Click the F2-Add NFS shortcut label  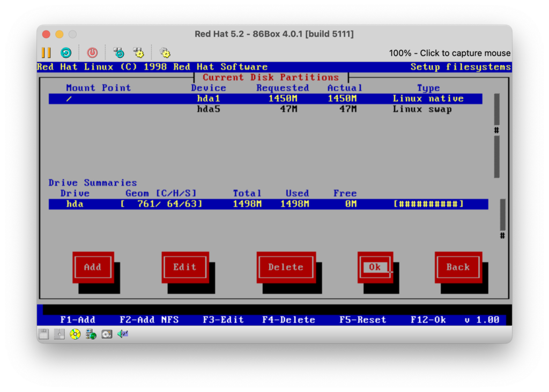pos(149,320)
